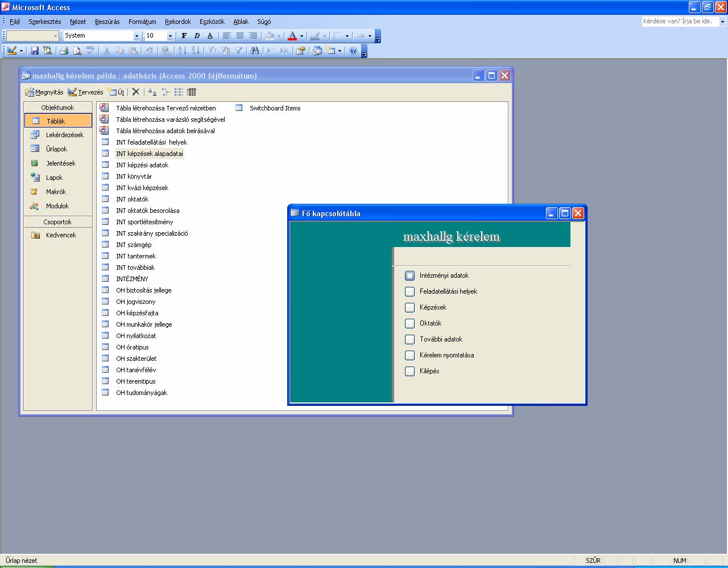
Task: Toggle bold (F) formatting
Action: click(x=184, y=36)
